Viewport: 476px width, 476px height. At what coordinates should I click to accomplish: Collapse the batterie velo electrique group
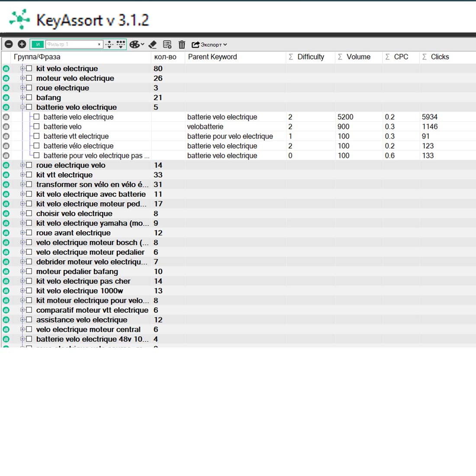pos(23,107)
